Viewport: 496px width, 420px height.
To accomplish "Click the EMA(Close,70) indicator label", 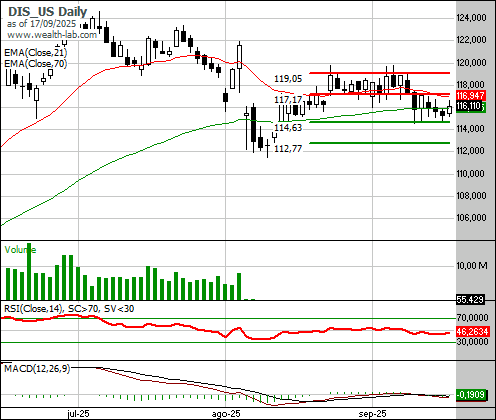I will point(35,63).
